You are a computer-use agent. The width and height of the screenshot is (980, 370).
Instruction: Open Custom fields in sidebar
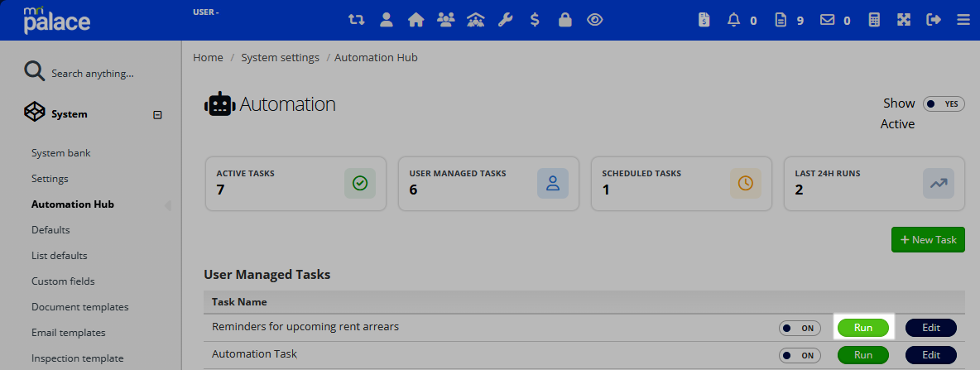click(x=63, y=281)
